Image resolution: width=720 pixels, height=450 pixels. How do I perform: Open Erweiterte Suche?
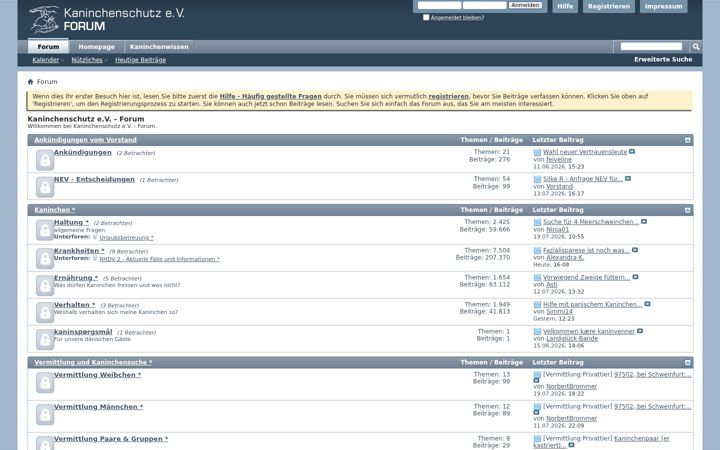point(663,60)
